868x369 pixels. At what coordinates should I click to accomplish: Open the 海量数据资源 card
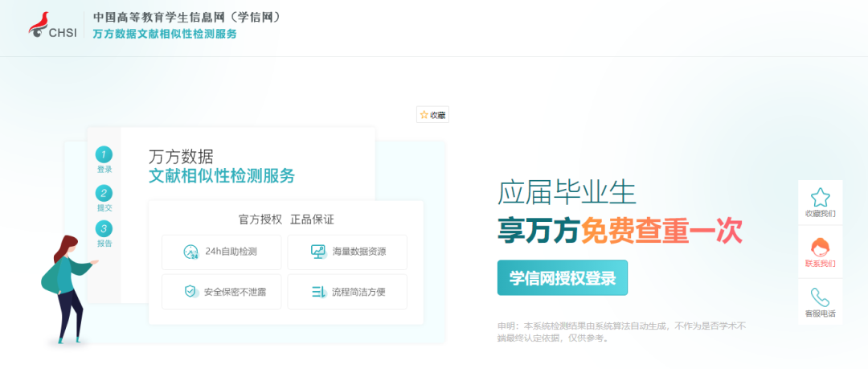pos(347,252)
